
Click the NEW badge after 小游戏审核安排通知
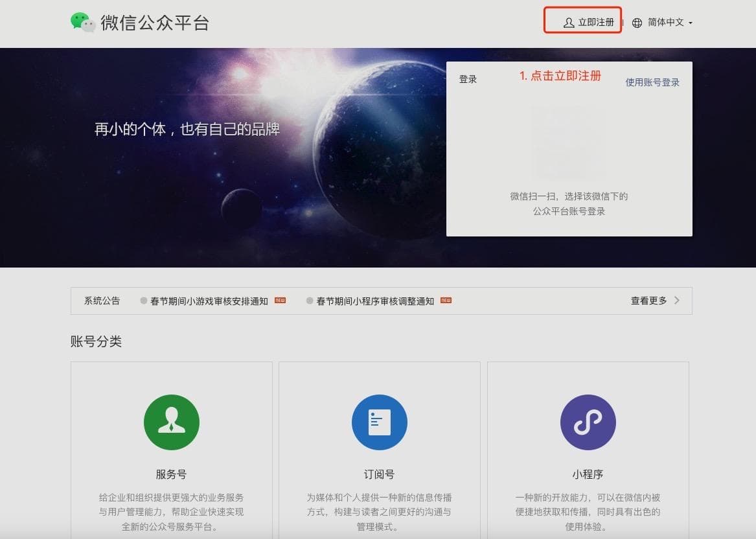(280, 301)
